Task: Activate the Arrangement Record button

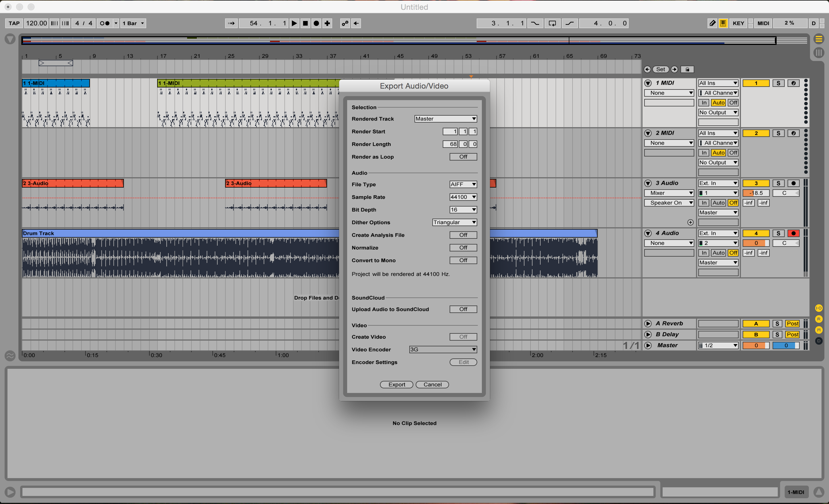Action: (316, 23)
